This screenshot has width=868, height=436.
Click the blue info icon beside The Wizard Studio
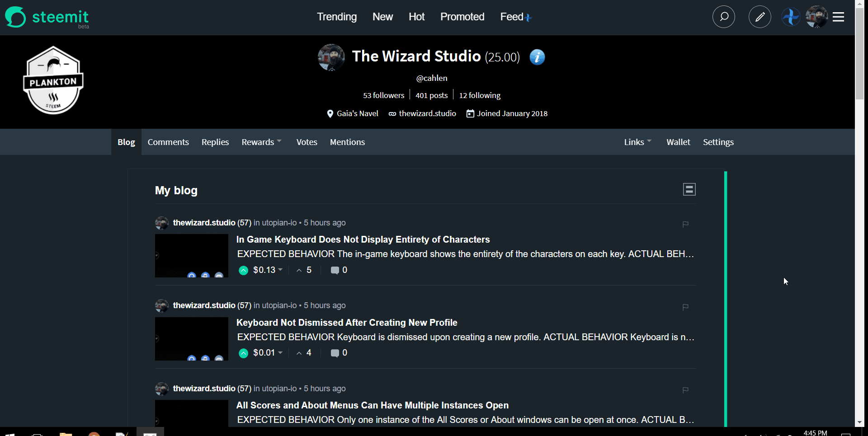pos(537,57)
